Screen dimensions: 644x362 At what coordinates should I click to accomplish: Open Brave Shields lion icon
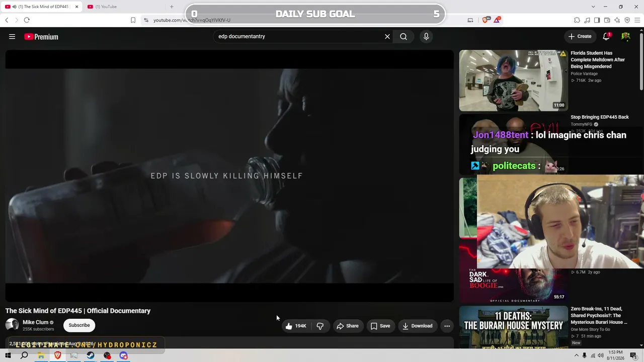[486, 20]
